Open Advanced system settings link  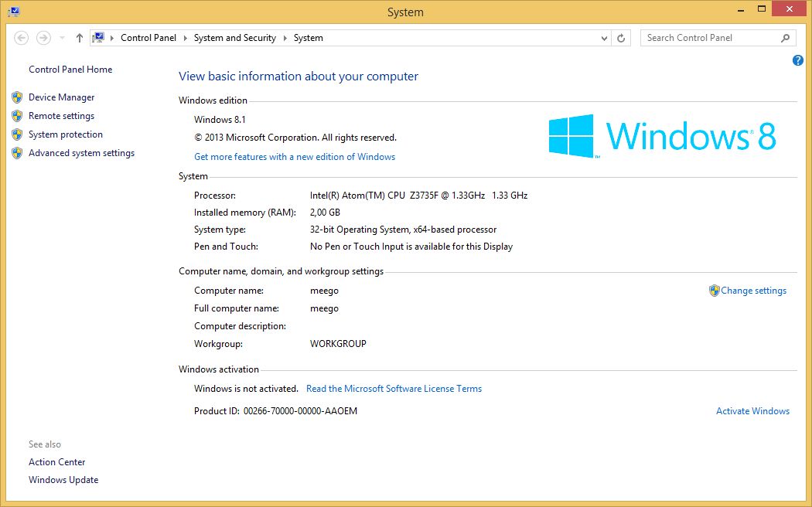coord(81,153)
